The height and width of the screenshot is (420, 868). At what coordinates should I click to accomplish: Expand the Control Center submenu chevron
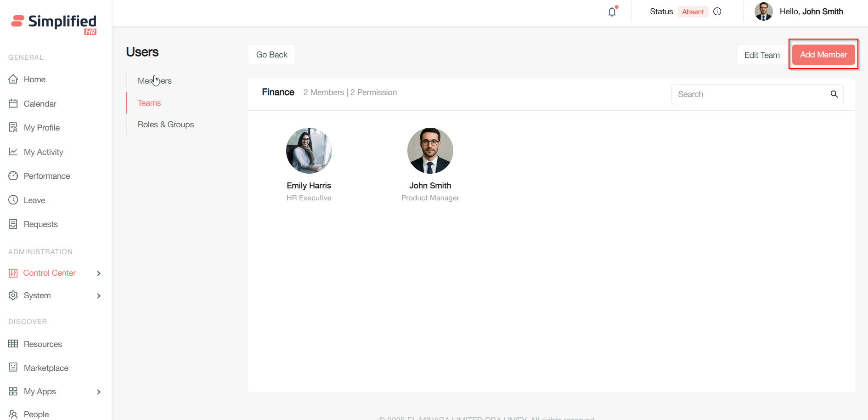coord(99,273)
